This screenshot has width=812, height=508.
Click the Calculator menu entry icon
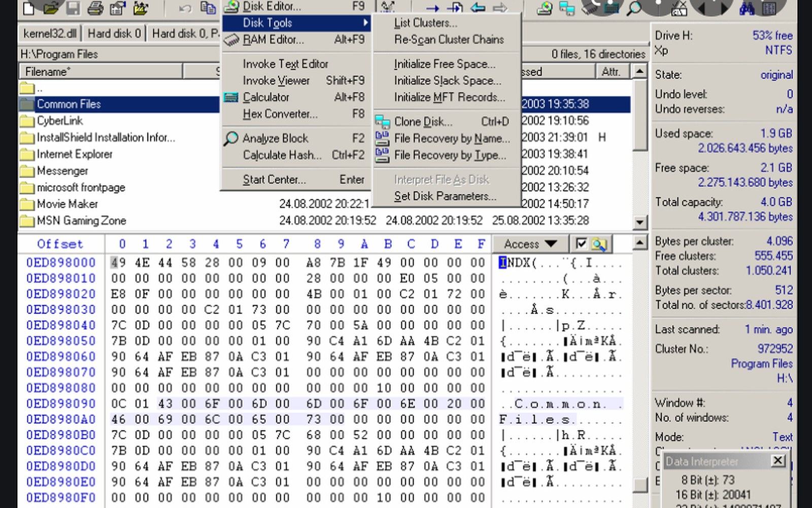(231, 97)
